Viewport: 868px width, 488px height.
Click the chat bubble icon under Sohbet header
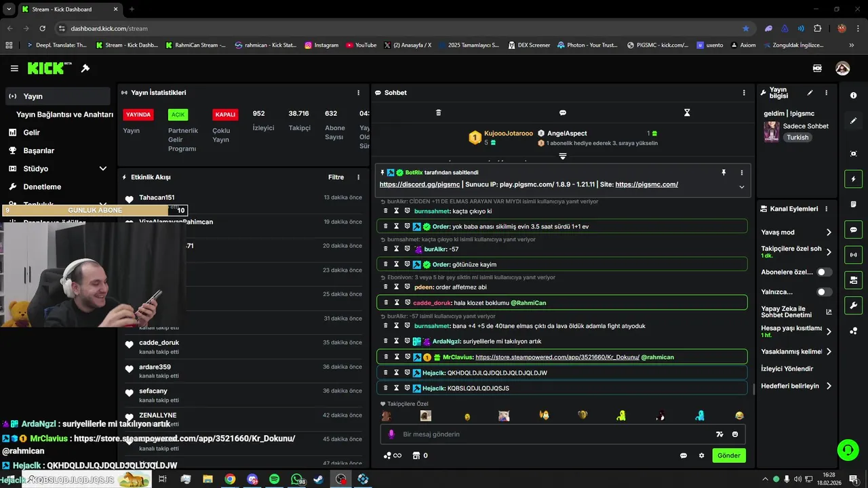click(563, 113)
